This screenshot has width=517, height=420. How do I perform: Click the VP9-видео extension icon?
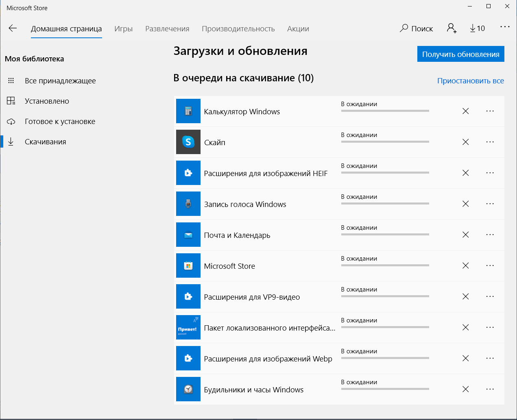[188, 296]
